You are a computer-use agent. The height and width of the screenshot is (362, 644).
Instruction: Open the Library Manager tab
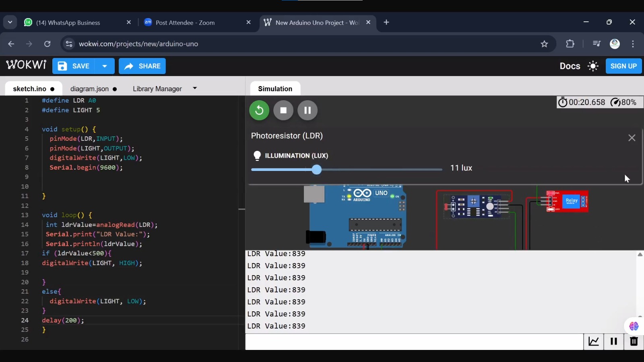(x=157, y=89)
